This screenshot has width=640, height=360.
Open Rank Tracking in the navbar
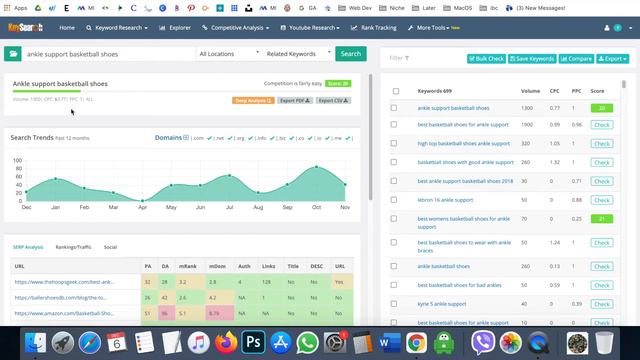(373, 28)
